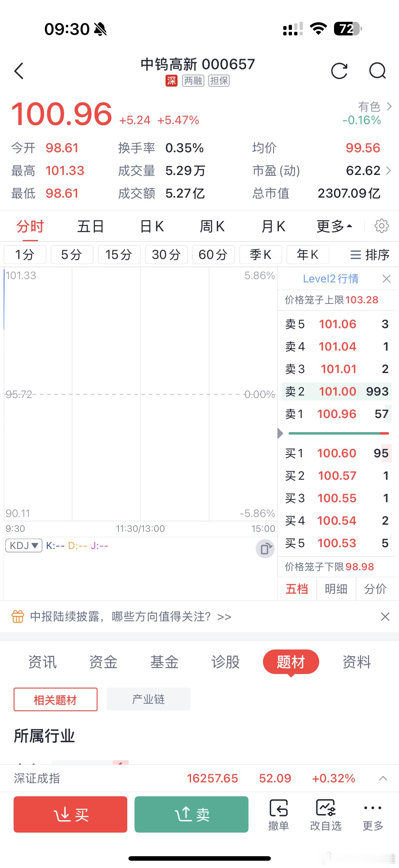This screenshot has width=399, height=868.
Task: Select buy price 买5 100.53
Action: click(337, 543)
